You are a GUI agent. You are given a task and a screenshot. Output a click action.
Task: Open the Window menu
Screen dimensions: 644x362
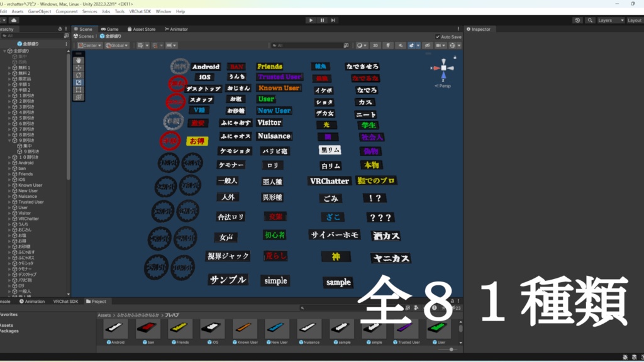pyautogui.click(x=163, y=11)
